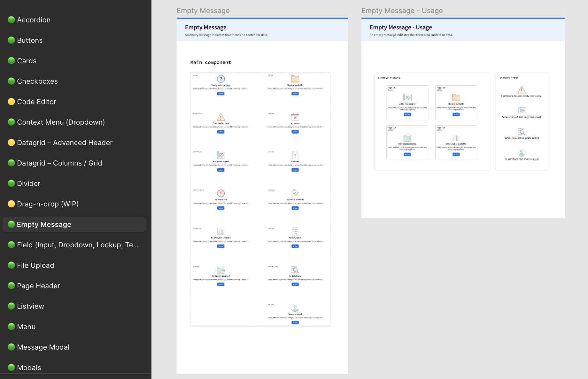Select the Empty Message page in sidebar

74,224
